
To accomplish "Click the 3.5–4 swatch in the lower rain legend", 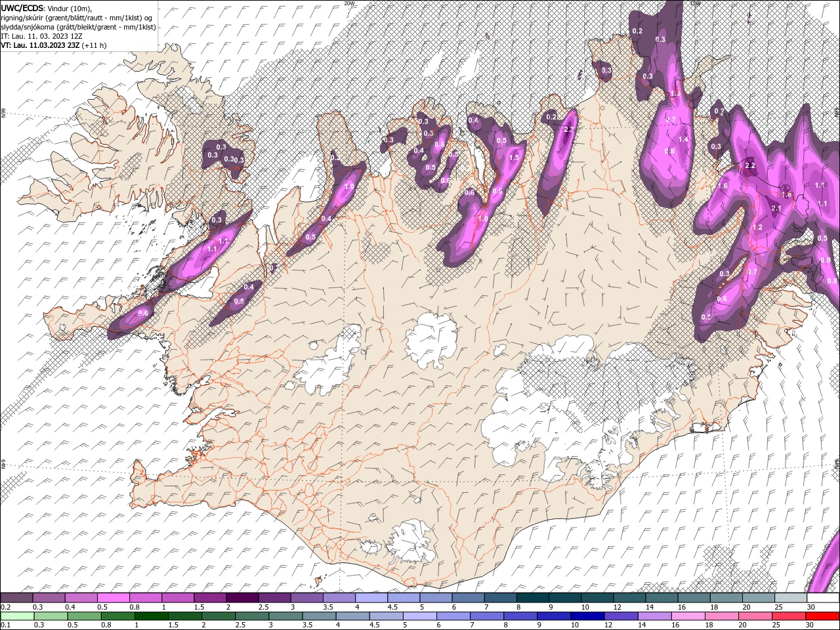I will pyautogui.click(x=318, y=616).
